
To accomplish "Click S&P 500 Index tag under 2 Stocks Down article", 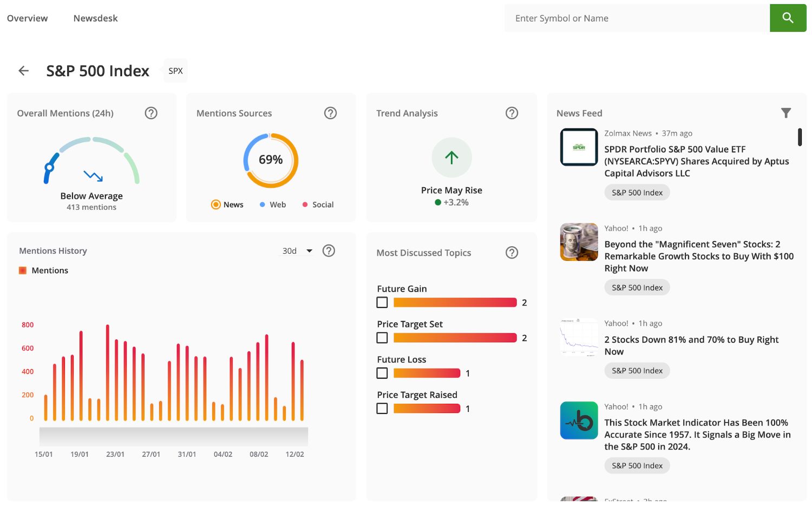I will [x=637, y=371].
